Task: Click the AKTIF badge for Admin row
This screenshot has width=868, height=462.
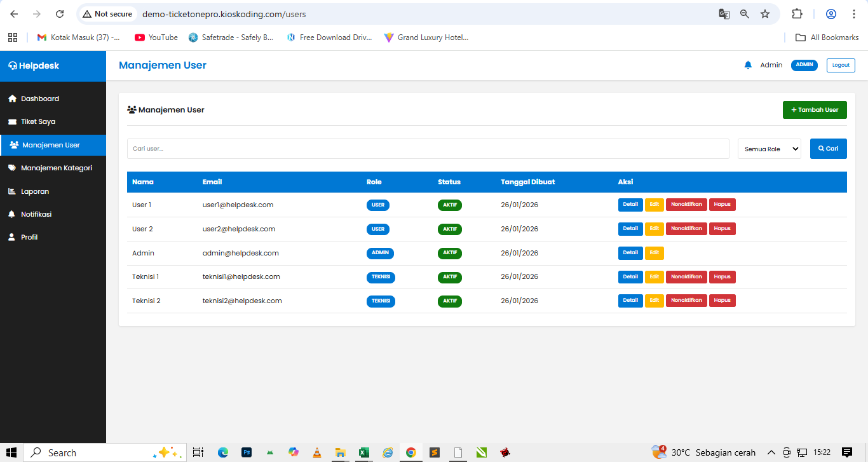Action: 450,252
